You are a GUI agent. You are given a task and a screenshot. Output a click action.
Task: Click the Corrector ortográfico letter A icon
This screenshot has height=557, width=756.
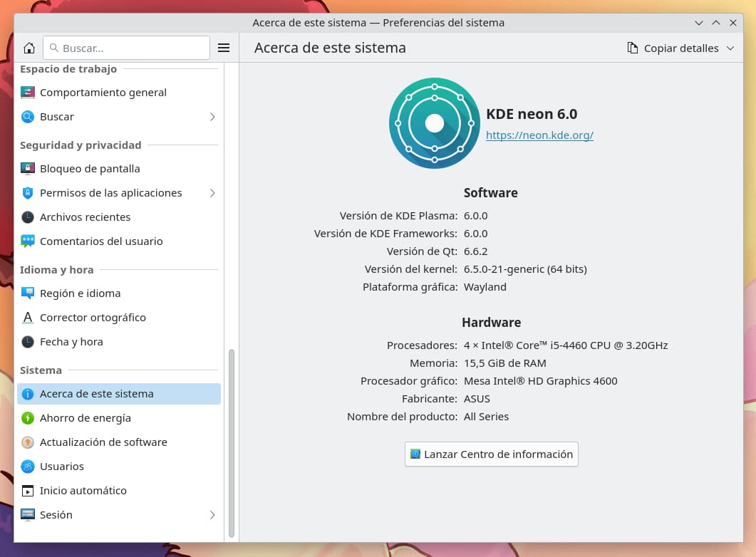coord(28,317)
